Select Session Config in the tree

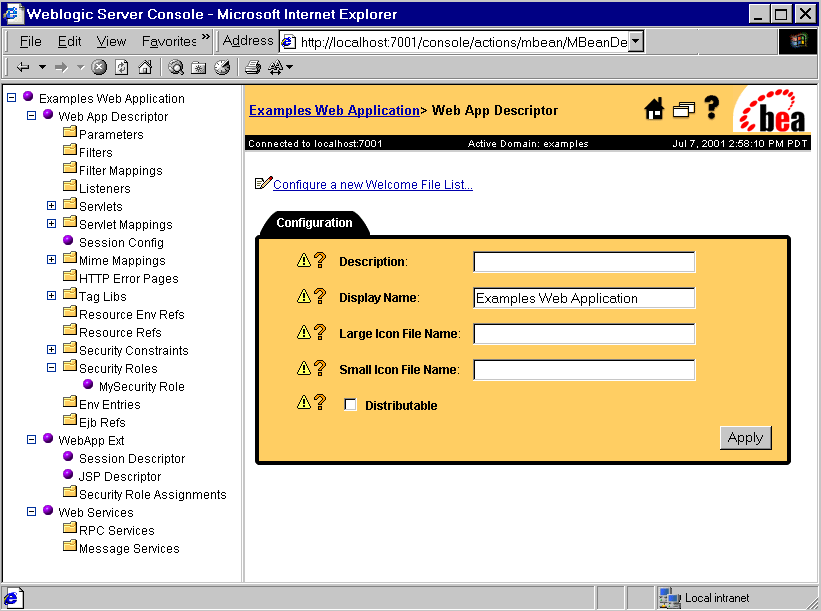pos(121,242)
